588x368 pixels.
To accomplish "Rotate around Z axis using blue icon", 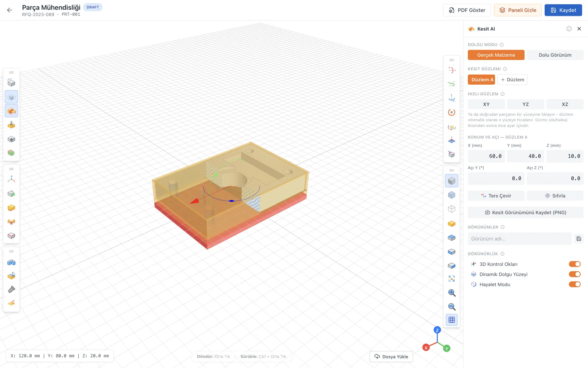I will click(452, 98).
